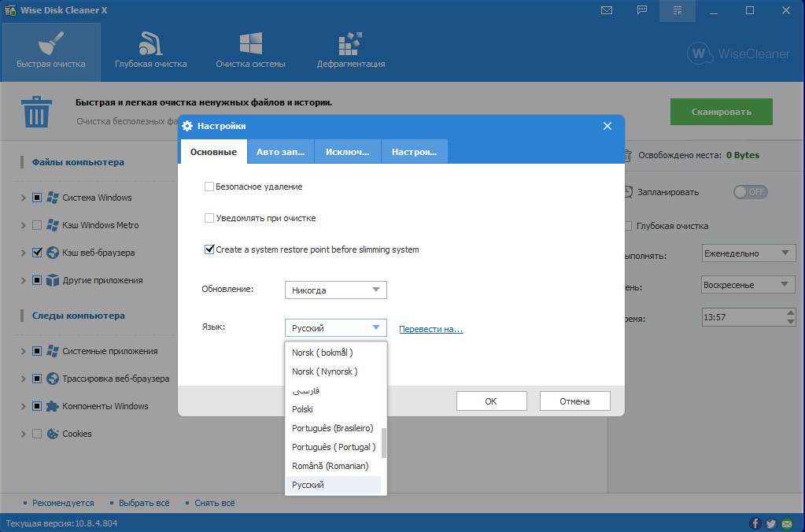This screenshot has width=805, height=532.
Task: Click the blue trash bin icon
Action: 36,112
